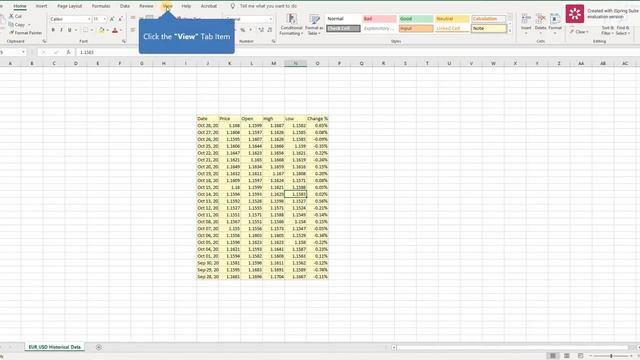The image size is (640, 360).
Task: Switch to Normal view in status bar
Action: [553, 356]
